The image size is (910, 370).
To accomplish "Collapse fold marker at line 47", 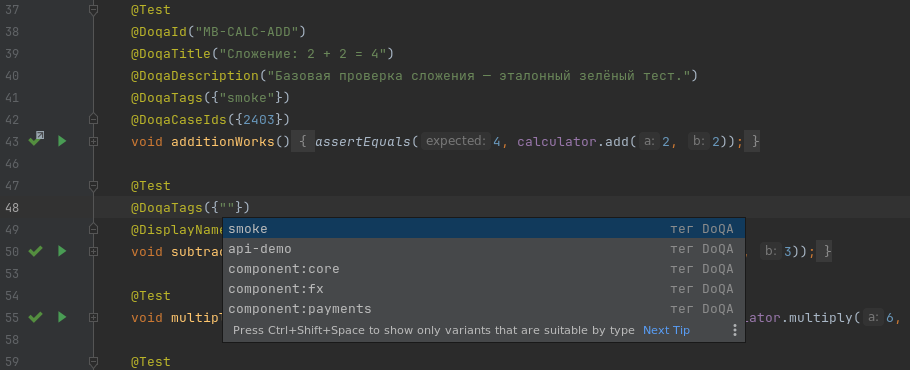I will pyautogui.click(x=93, y=186).
